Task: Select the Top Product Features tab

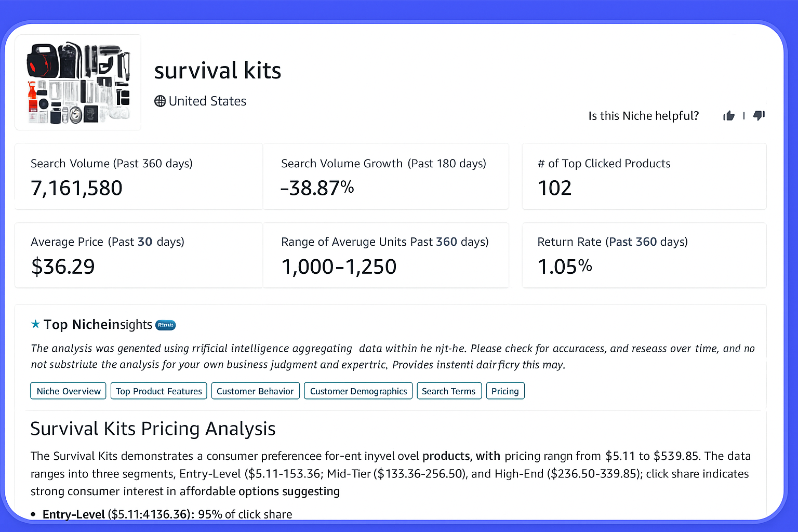Action: point(159,391)
